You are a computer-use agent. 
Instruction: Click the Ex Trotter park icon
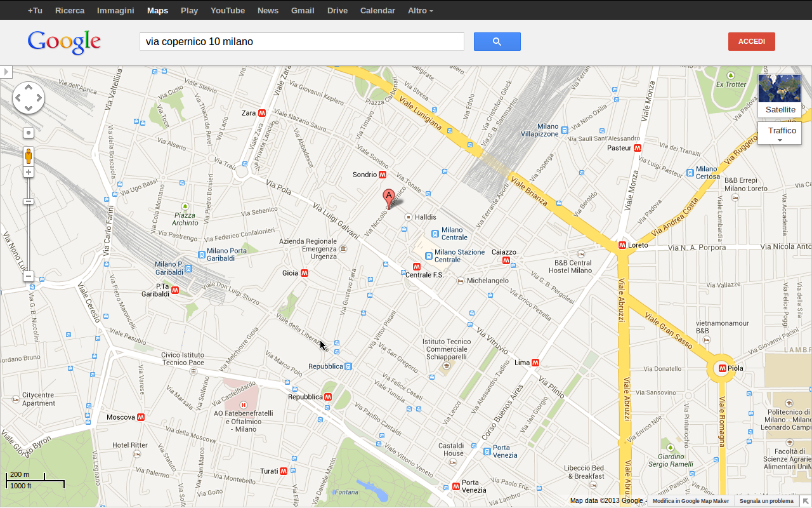click(x=731, y=75)
